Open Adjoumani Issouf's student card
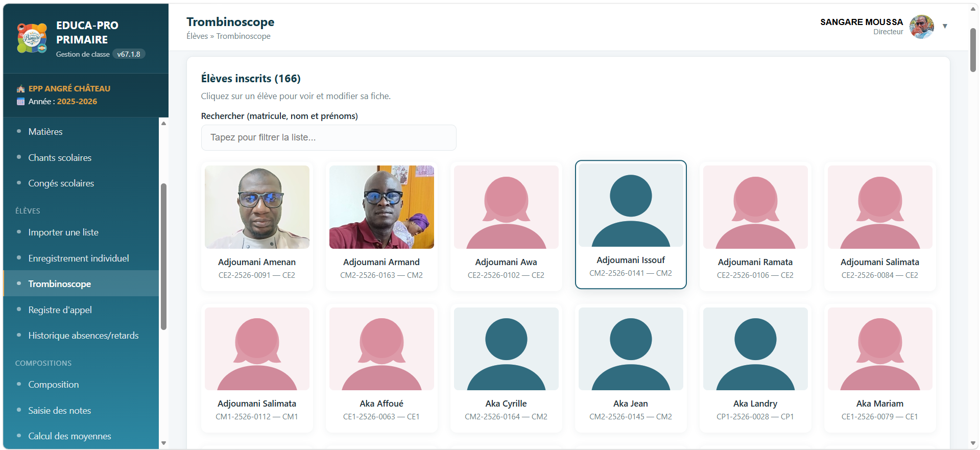Viewport: 980px width, 450px height. point(631,225)
